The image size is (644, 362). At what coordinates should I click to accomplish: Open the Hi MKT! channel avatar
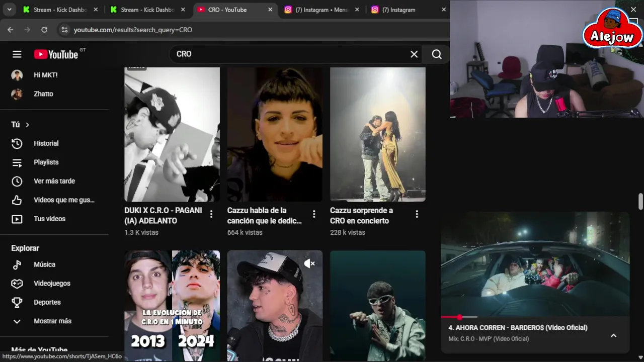pyautogui.click(x=17, y=75)
